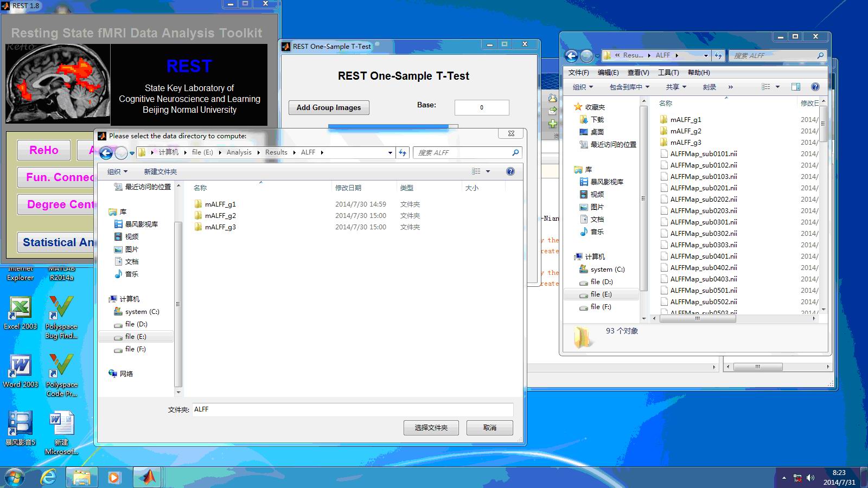This screenshot has height=488, width=868.
Task: Change view icon in folder dialog toolbar
Action: (x=476, y=171)
